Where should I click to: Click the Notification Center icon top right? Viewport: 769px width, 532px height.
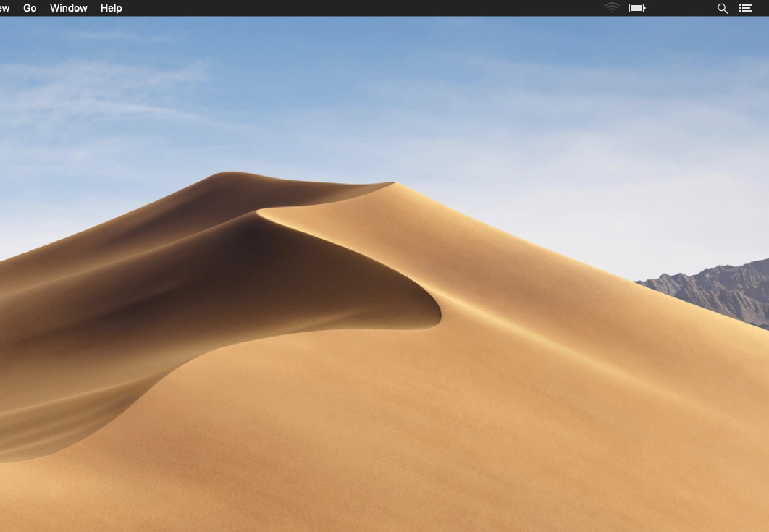pyautogui.click(x=746, y=8)
